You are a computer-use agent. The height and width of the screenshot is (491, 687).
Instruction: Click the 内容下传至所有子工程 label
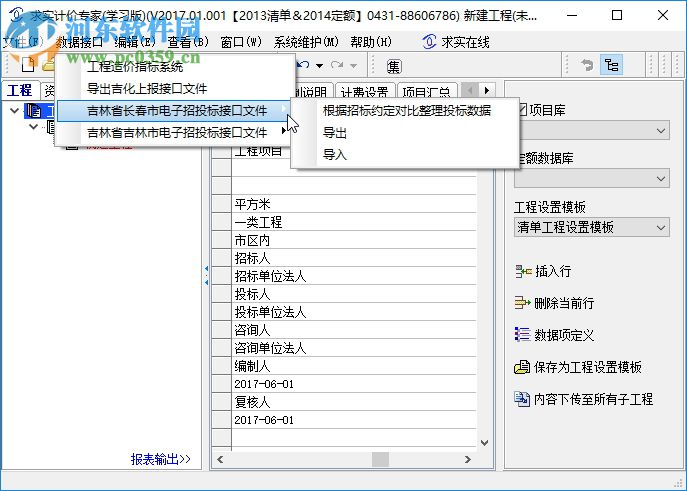[x=594, y=399]
